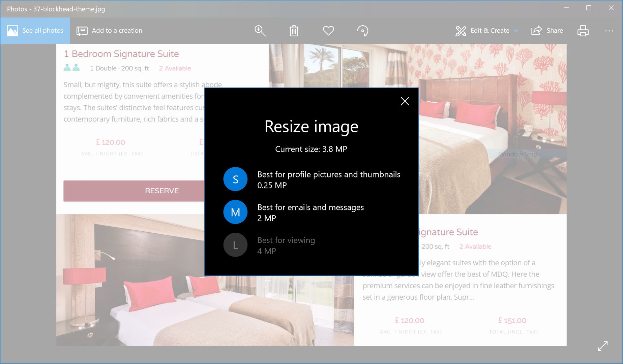Click the See all photos picture icon
This screenshot has height=364, width=623.
click(12, 31)
